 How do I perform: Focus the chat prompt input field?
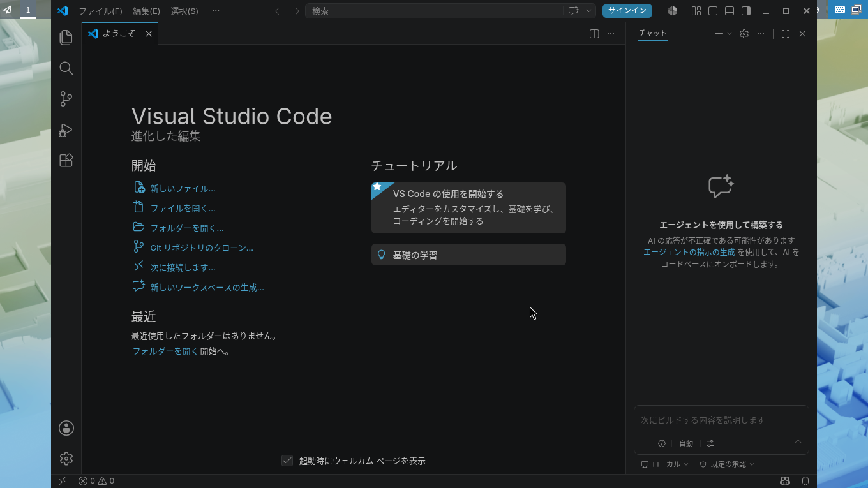(x=721, y=420)
